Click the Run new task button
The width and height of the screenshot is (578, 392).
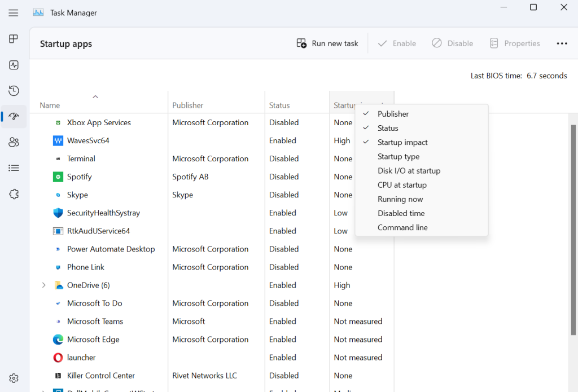pyautogui.click(x=327, y=43)
